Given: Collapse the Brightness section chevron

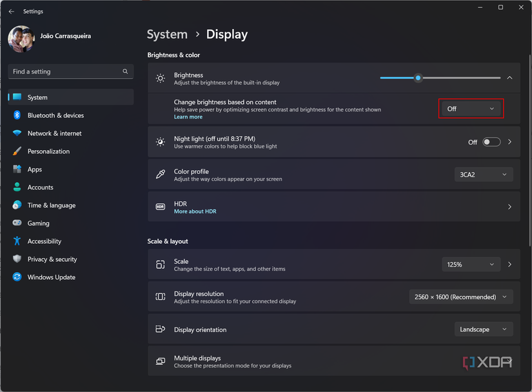Looking at the screenshot, I should (x=509, y=78).
